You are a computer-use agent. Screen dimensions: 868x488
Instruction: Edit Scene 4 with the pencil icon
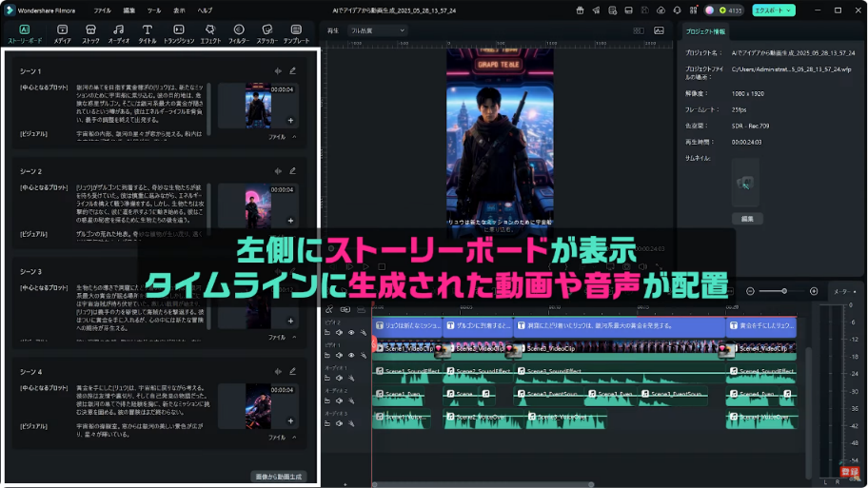[x=293, y=371]
